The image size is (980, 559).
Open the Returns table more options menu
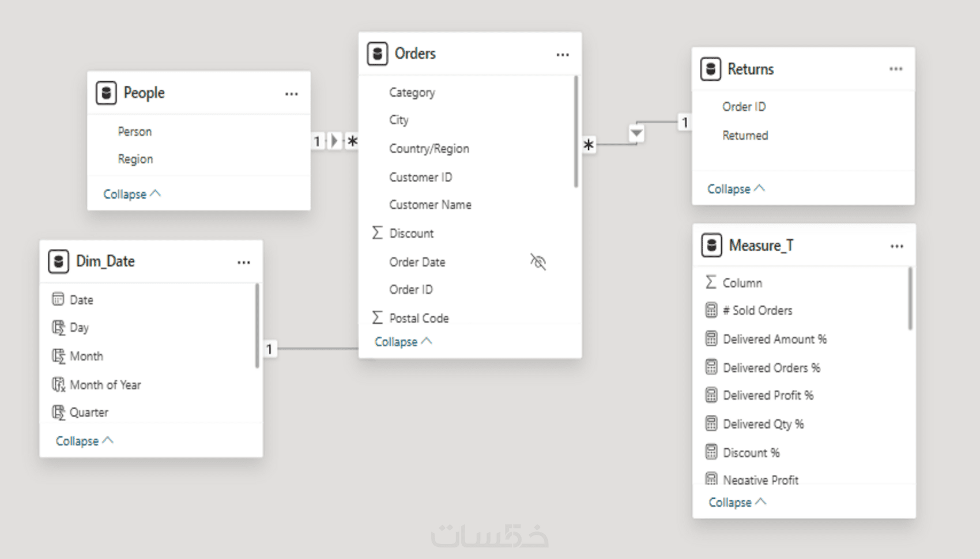(x=896, y=69)
